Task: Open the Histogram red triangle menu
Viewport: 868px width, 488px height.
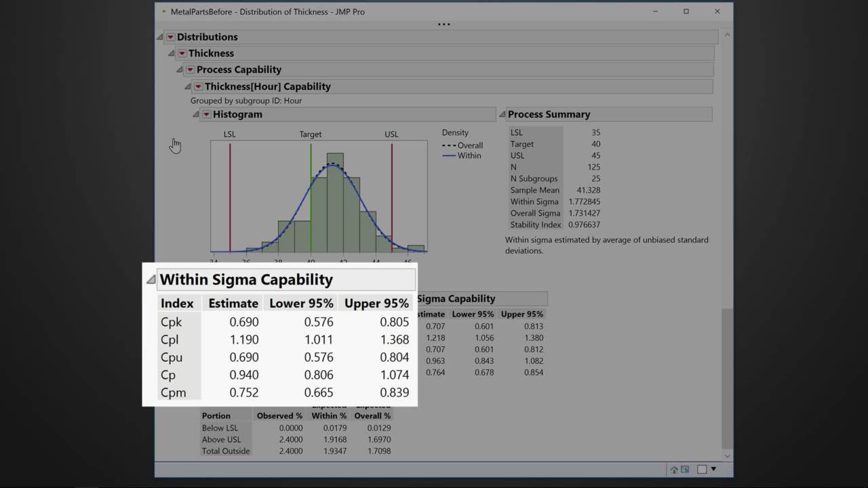Action: pyautogui.click(x=206, y=115)
